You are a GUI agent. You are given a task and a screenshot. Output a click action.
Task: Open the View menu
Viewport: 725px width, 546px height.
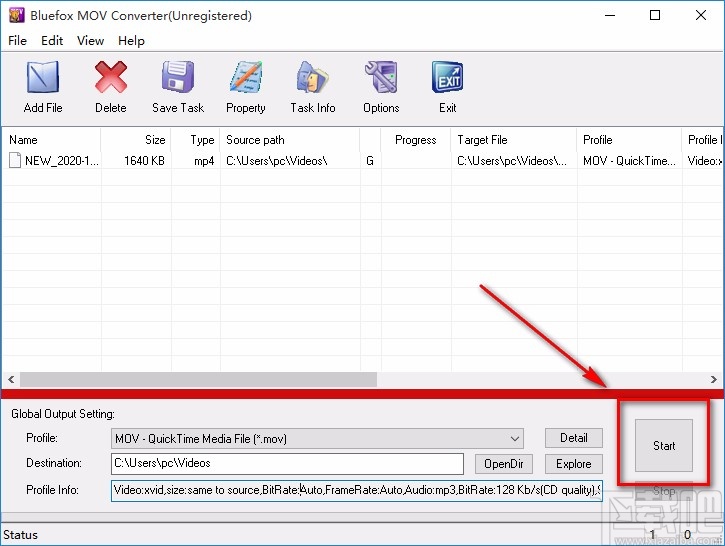[90, 41]
